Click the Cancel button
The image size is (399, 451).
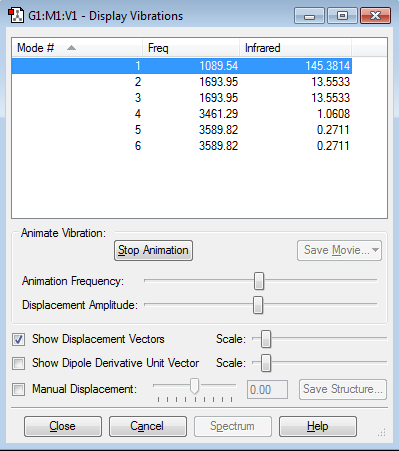point(148,426)
